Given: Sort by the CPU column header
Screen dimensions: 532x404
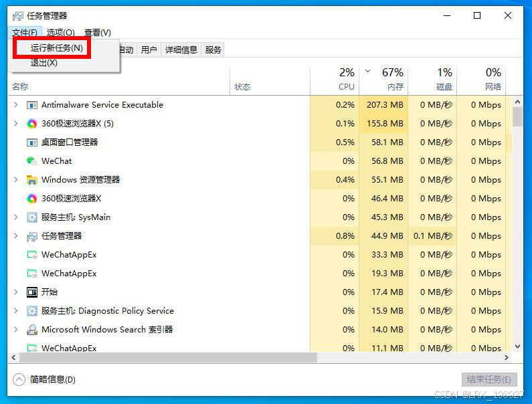Looking at the screenshot, I should [x=335, y=80].
